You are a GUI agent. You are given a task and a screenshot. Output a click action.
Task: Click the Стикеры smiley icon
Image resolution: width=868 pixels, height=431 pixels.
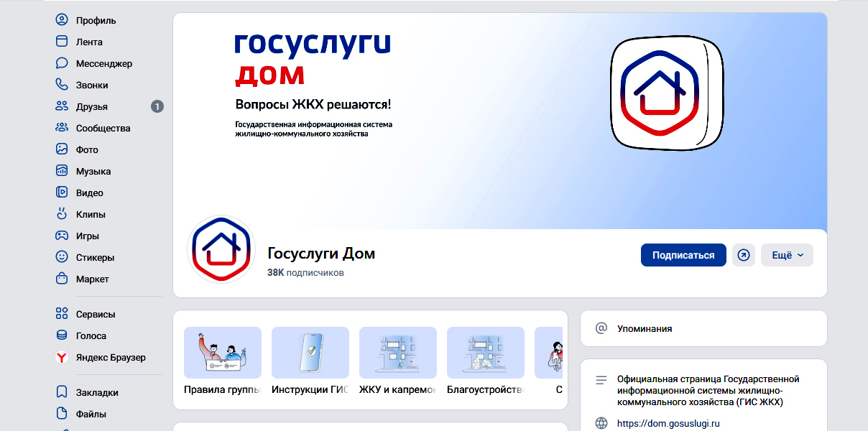point(62,257)
